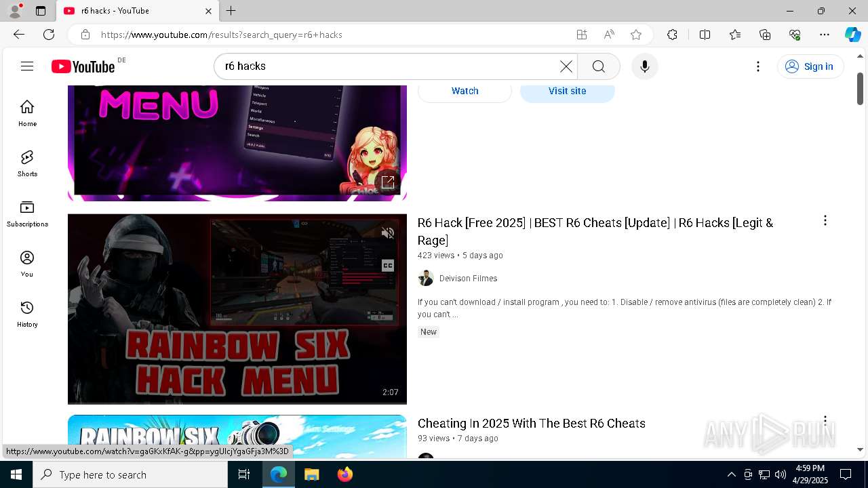Open the You page in sidebar
Screen dimensions: 868x488
pyautogui.click(x=27, y=264)
